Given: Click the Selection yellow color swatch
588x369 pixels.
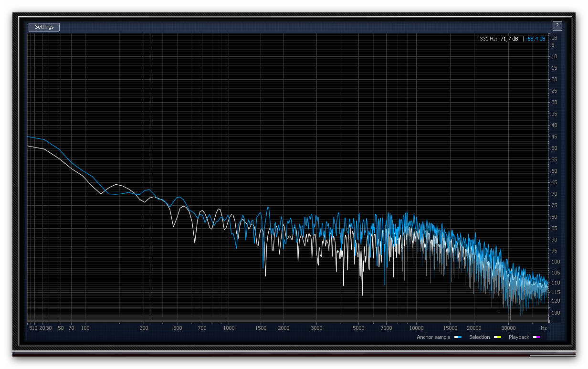Looking at the screenshot, I should tap(497, 337).
